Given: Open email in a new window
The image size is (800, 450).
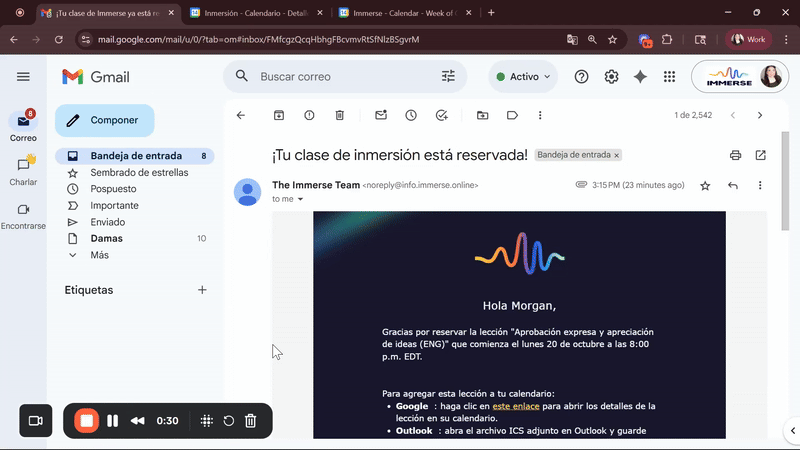Looking at the screenshot, I should tap(761, 155).
